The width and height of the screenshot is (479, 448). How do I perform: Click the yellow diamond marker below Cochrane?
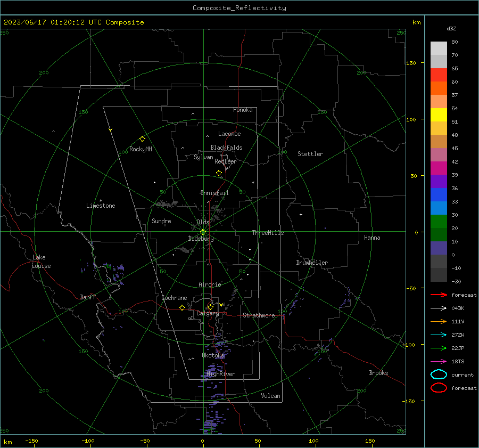(x=182, y=307)
